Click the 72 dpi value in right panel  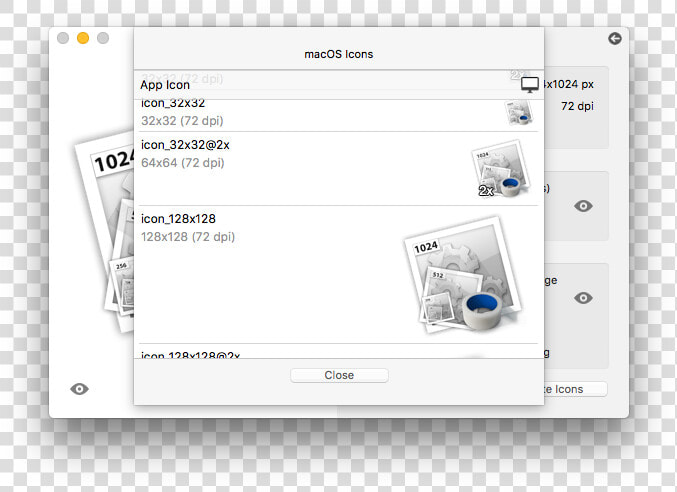(x=577, y=106)
